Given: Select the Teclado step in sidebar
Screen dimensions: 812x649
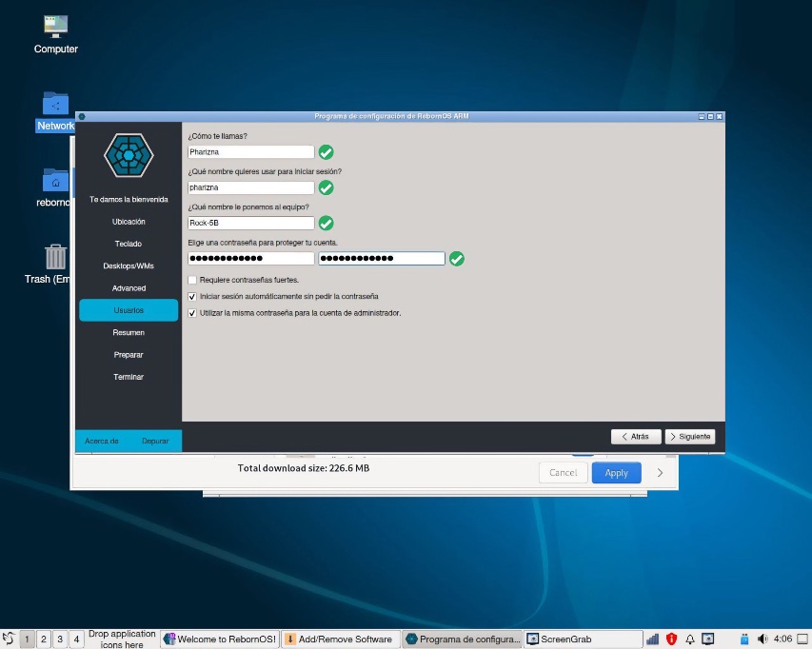Looking at the screenshot, I should (129, 244).
